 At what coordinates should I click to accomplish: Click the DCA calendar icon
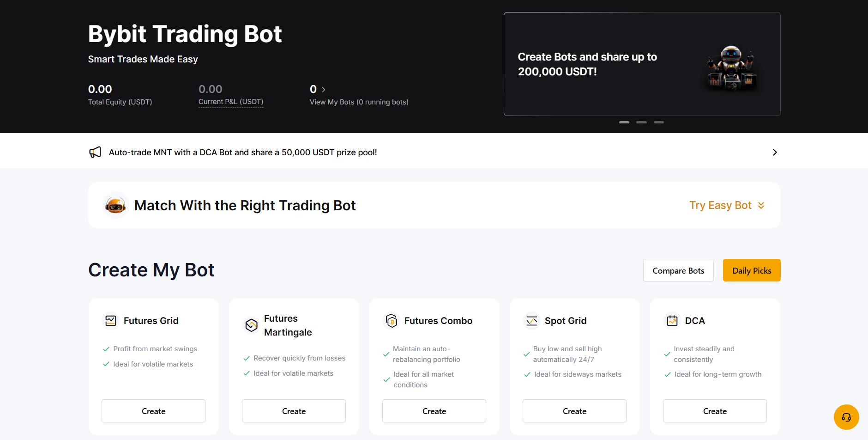(672, 320)
